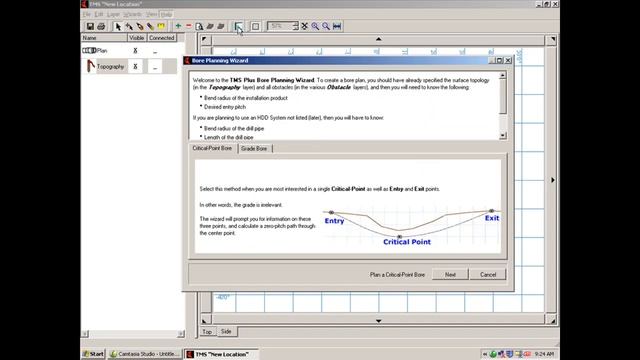
Task: Click the first gray layer-move icon
Action: pos(210,27)
